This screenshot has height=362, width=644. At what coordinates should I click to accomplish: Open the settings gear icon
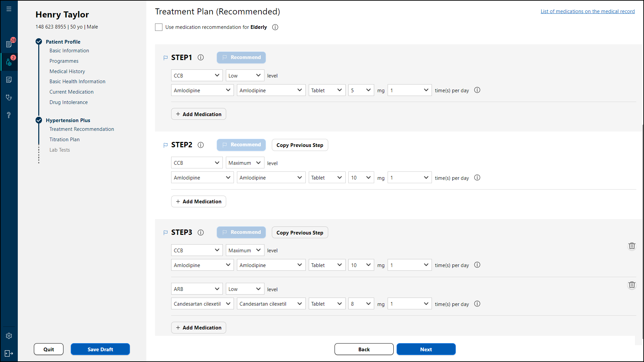(x=9, y=336)
